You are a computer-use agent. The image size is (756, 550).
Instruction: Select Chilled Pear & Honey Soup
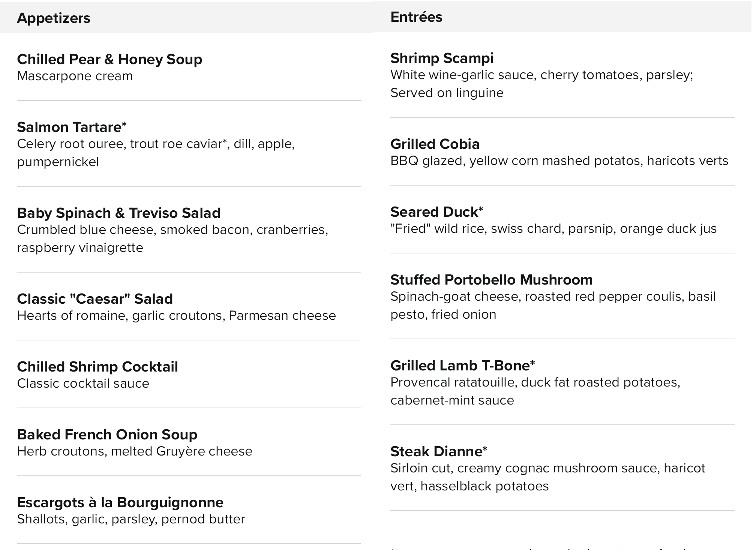(109, 59)
